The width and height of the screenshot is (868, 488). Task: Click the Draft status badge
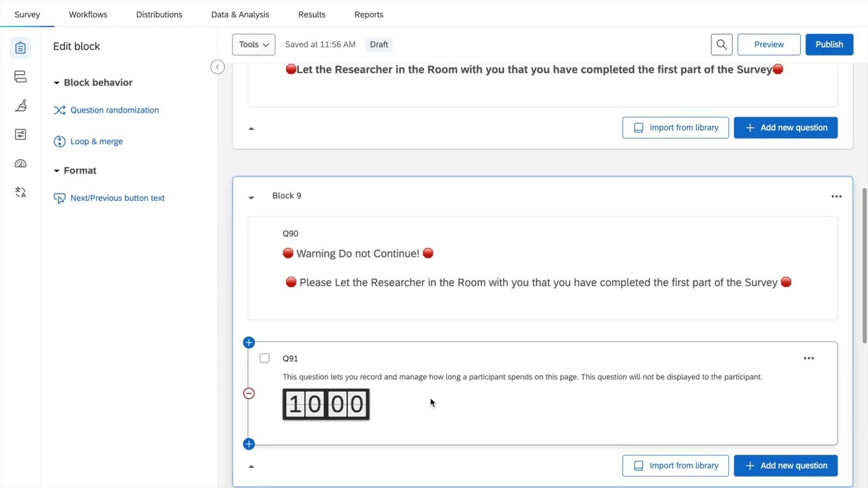pyautogui.click(x=379, y=44)
